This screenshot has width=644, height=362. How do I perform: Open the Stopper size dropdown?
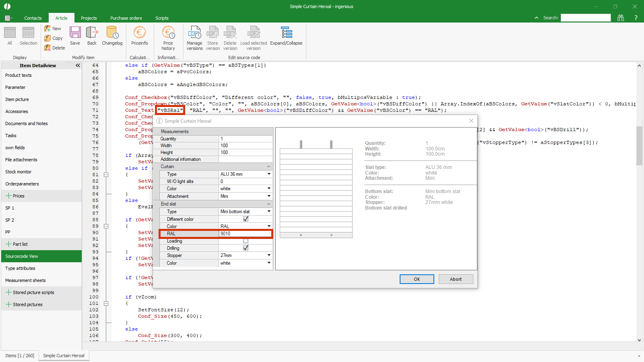pyautogui.click(x=269, y=255)
